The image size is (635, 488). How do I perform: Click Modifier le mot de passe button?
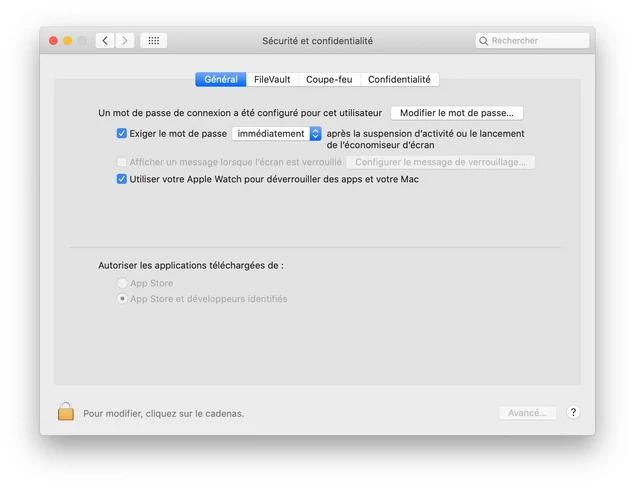click(x=457, y=113)
